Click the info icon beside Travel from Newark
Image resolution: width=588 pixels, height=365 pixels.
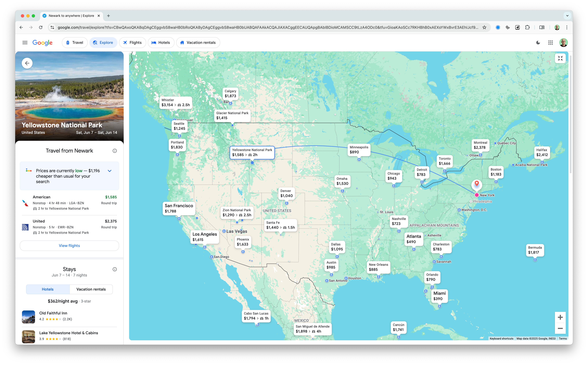(115, 151)
